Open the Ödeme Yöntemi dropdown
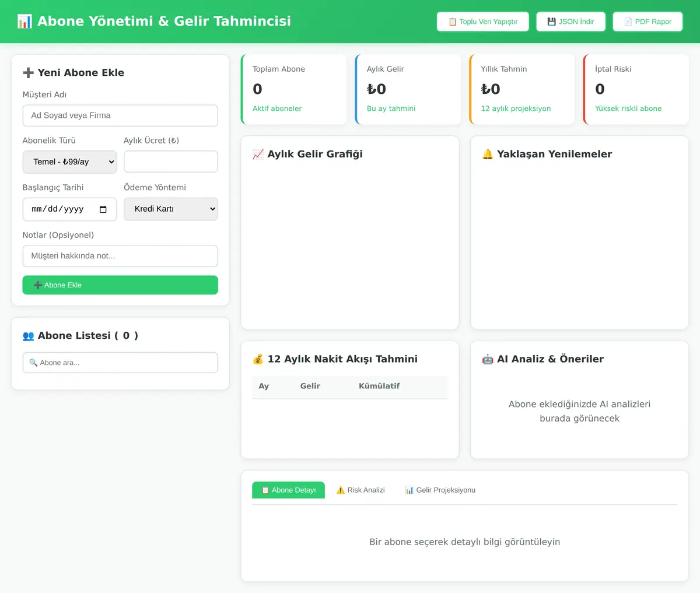700x593 pixels. 171,209
